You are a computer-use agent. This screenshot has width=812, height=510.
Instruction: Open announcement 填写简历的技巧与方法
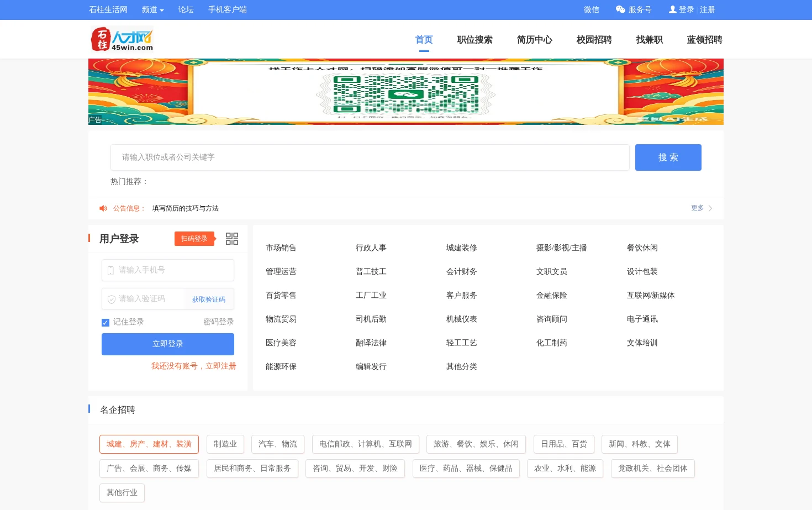pyautogui.click(x=186, y=208)
